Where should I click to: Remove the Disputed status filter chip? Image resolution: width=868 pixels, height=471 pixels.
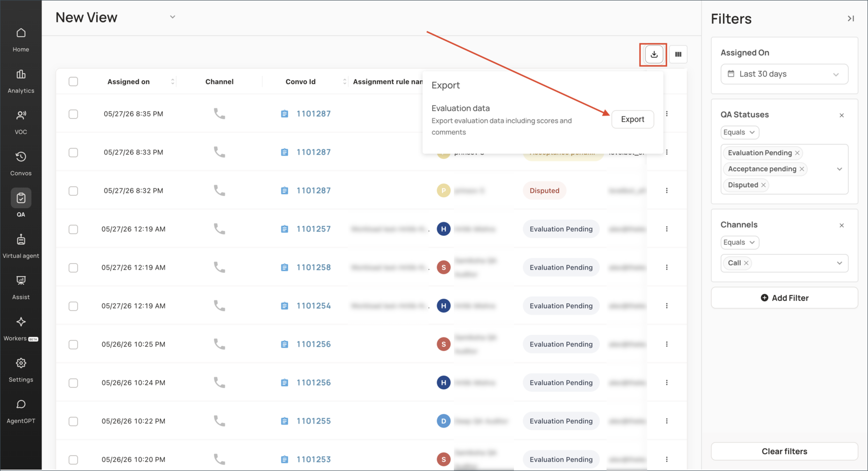tap(763, 185)
